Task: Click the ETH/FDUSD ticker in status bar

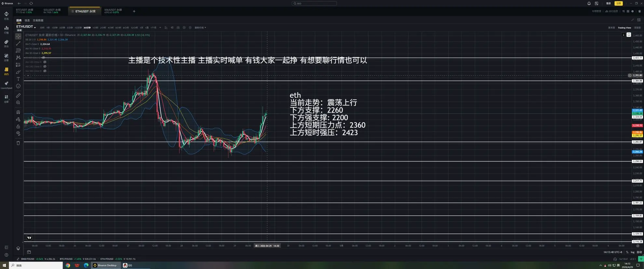Action: 118,259
